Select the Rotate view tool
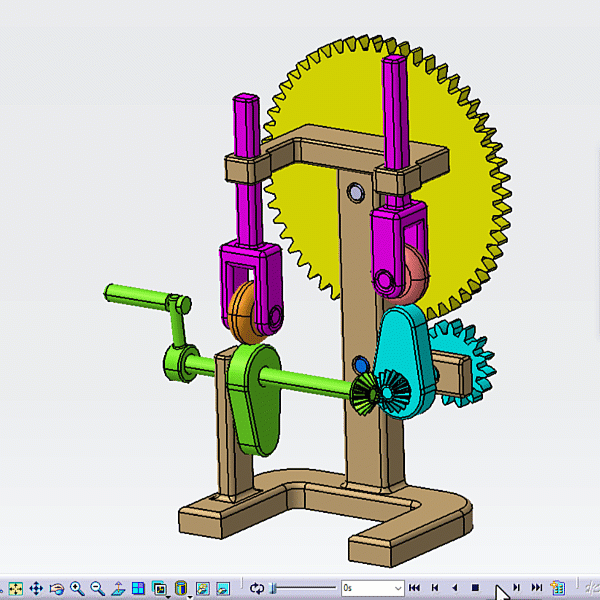 (57, 588)
